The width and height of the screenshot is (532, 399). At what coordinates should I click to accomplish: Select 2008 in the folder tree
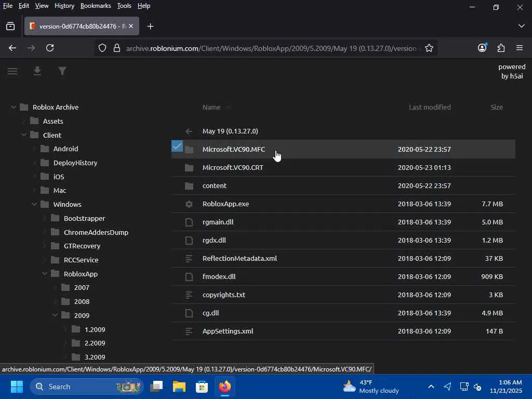(82, 302)
